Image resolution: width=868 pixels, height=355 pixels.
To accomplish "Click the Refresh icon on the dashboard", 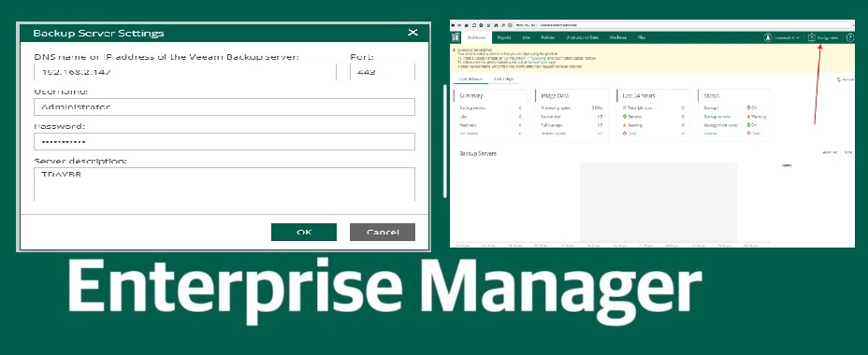I will (x=840, y=79).
